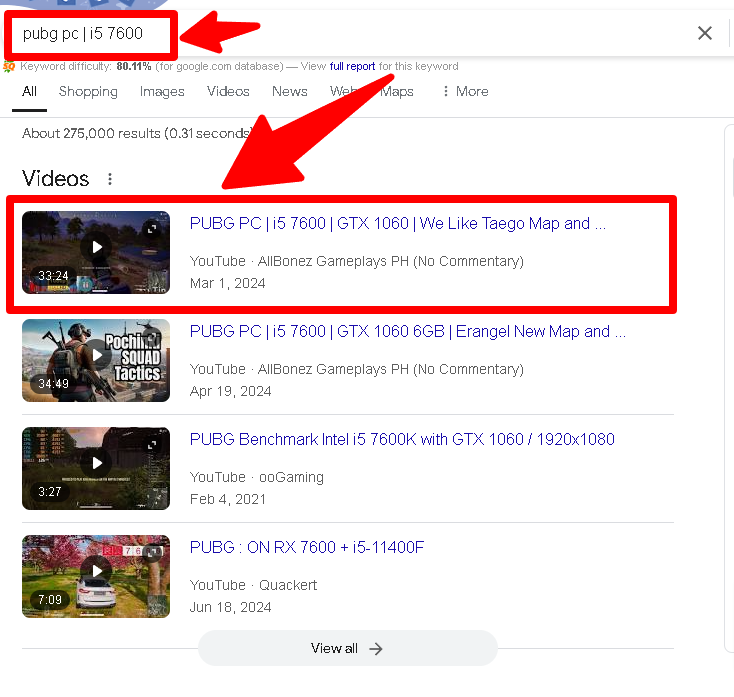This screenshot has width=734, height=697.
Task: Click the expand preview icon on Taego thumbnail
Action: click(x=152, y=229)
